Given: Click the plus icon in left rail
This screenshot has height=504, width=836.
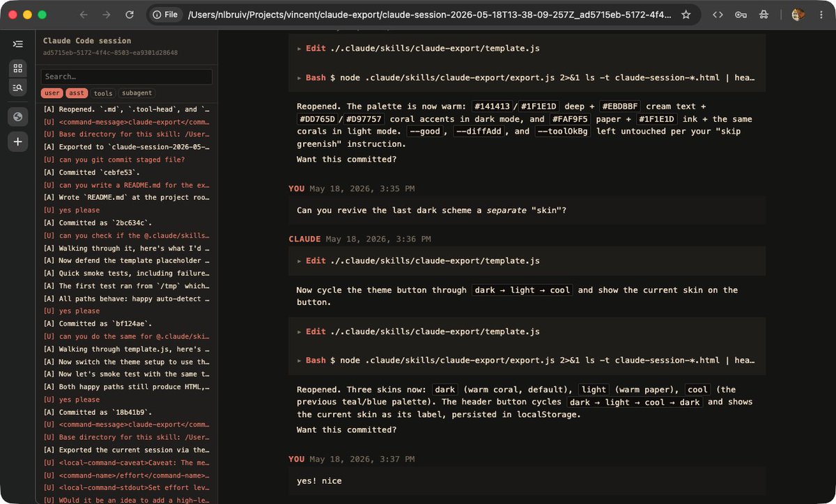Looking at the screenshot, I should [x=18, y=142].
